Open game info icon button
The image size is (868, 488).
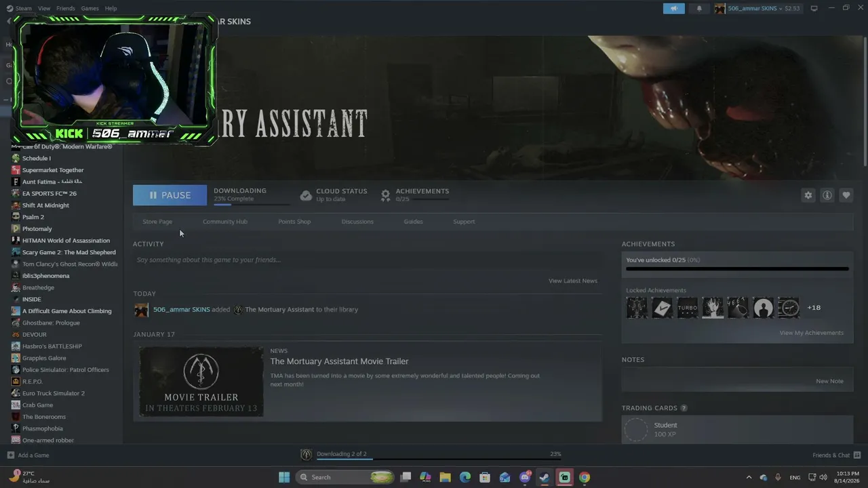click(x=827, y=195)
